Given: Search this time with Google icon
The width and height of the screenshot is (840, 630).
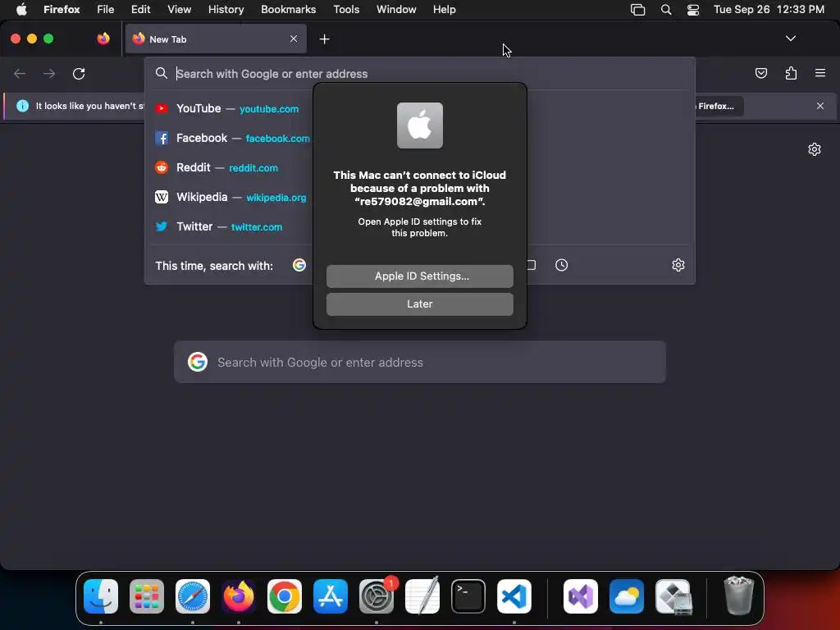Looking at the screenshot, I should click(x=299, y=265).
